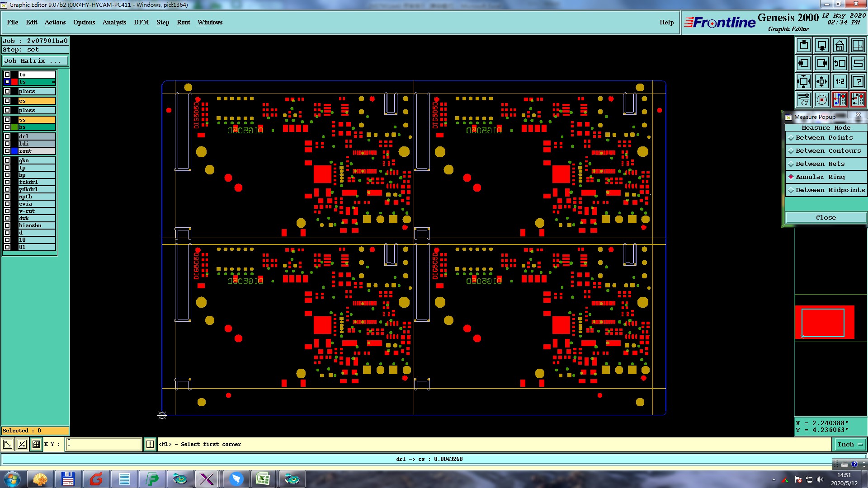Open the tools wrench and palette icon
The height and width of the screenshot is (488, 868).
(x=804, y=99)
